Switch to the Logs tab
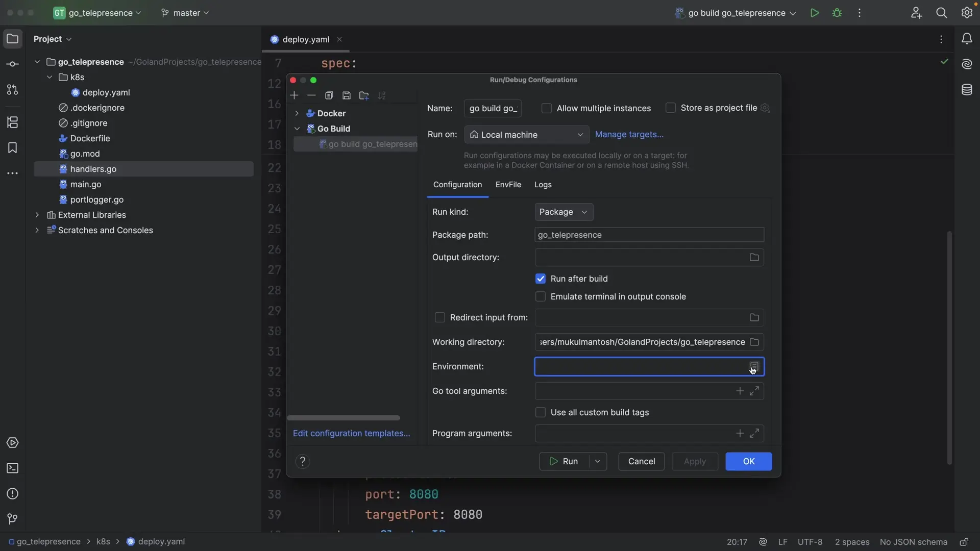The width and height of the screenshot is (980, 551). [x=543, y=185]
